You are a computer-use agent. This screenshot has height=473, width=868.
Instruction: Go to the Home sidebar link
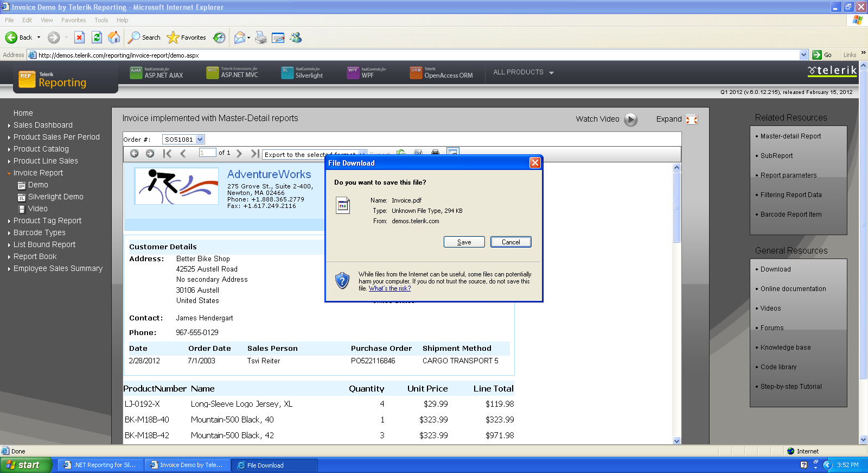click(23, 113)
